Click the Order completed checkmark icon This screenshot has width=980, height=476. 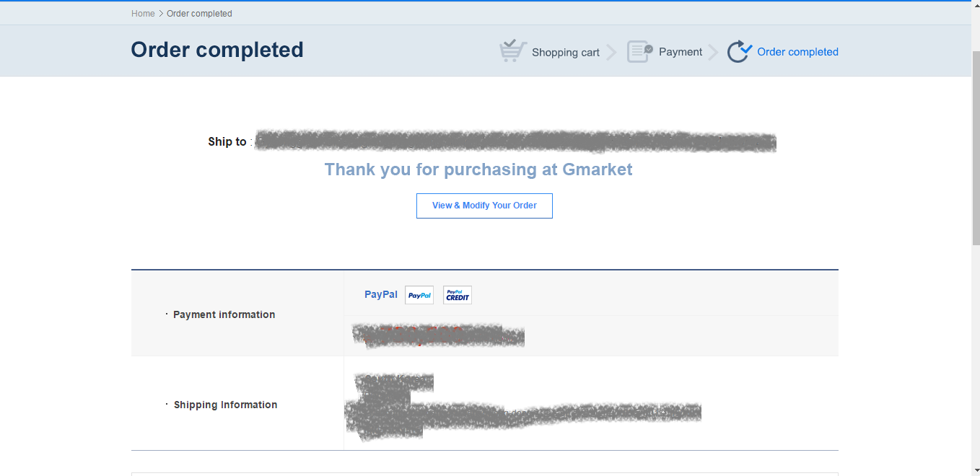click(x=740, y=51)
